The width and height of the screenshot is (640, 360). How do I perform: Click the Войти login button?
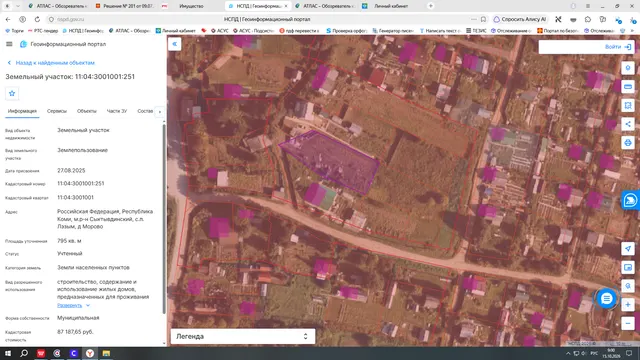(x=618, y=47)
